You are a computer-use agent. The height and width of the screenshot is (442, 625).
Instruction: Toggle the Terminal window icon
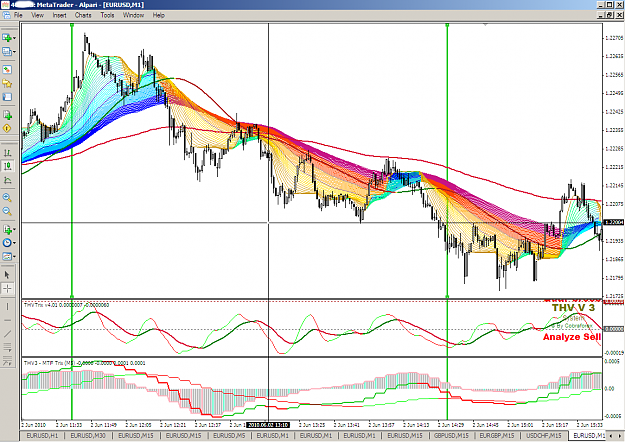point(7,97)
